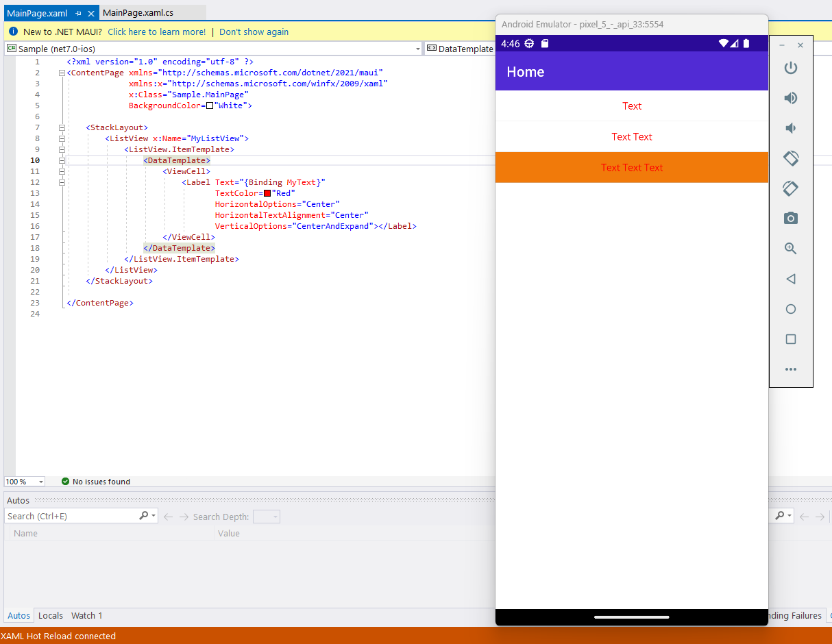
Task: Activate the emulator zoom magnifier icon
Action: pyautogui.click(x=791, y=248)
